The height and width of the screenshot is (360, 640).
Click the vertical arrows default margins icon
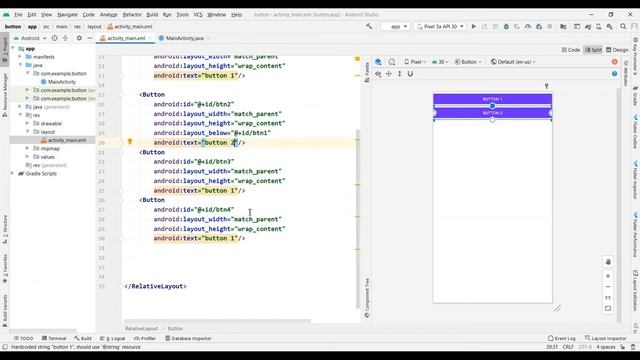coord(400,74)
